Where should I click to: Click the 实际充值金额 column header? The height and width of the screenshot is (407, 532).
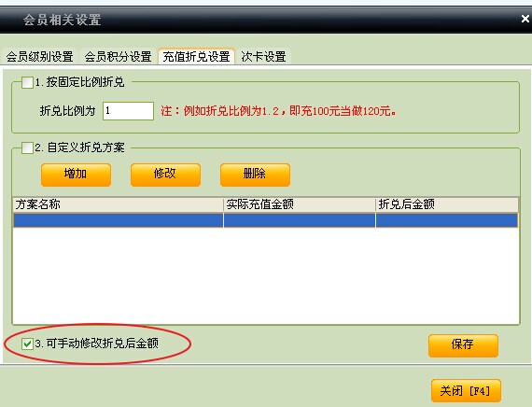pyautogui.click(x=300, y=204)
